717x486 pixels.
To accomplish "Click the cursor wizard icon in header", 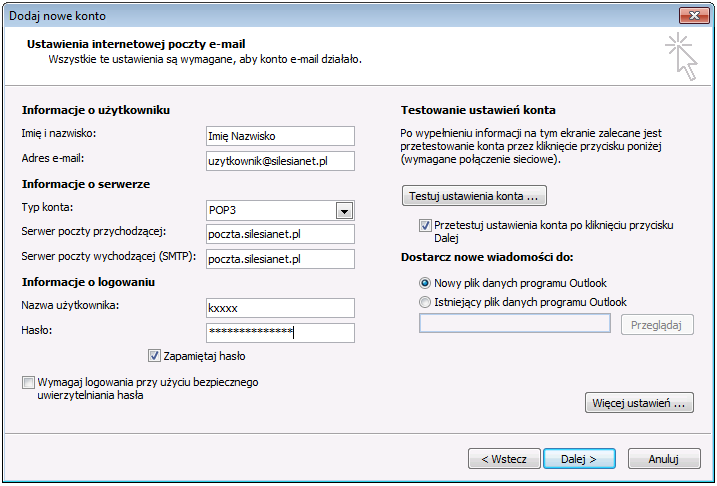I will [680, 54].
